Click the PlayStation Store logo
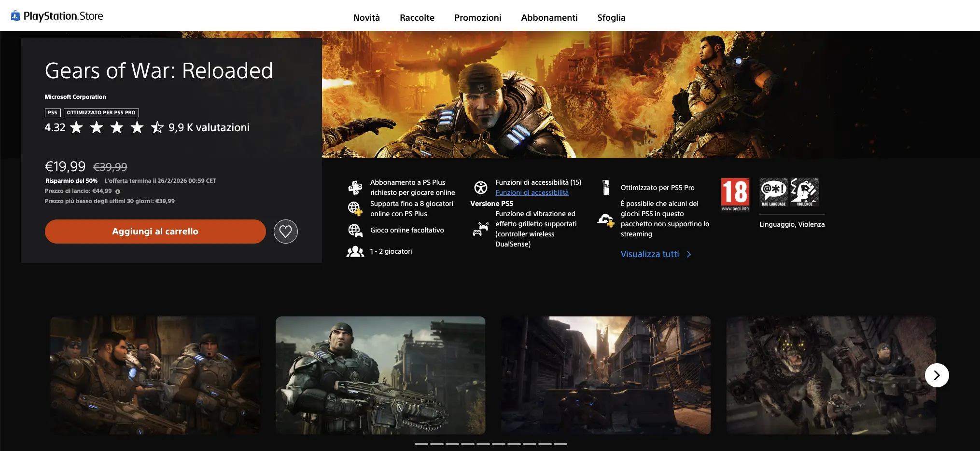 57,16
